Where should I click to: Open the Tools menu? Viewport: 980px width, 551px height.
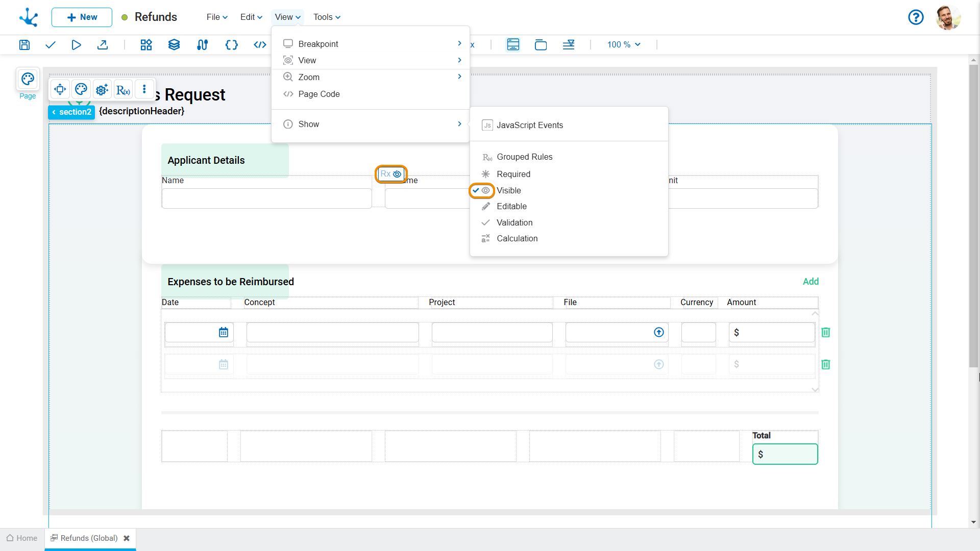coord(327,17)
